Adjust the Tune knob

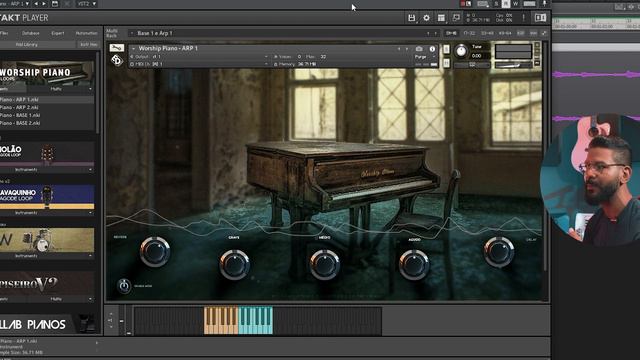[x=461, y=51]
